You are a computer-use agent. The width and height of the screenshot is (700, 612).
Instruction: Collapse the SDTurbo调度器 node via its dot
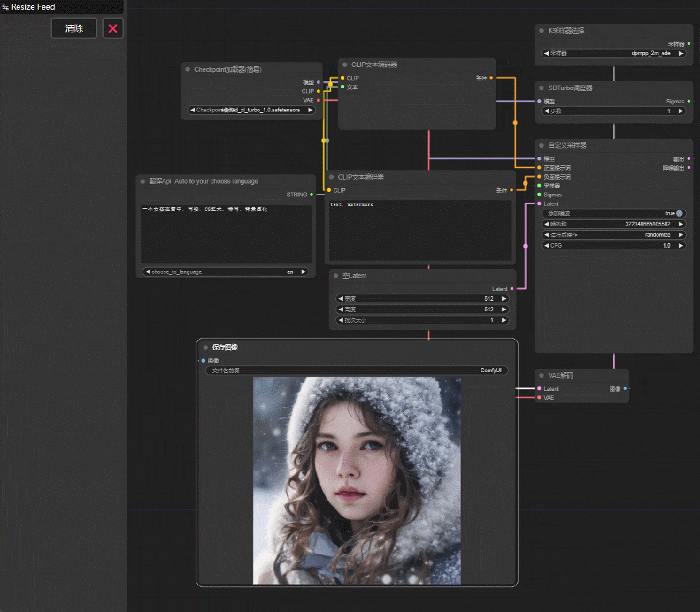(541, 88)
